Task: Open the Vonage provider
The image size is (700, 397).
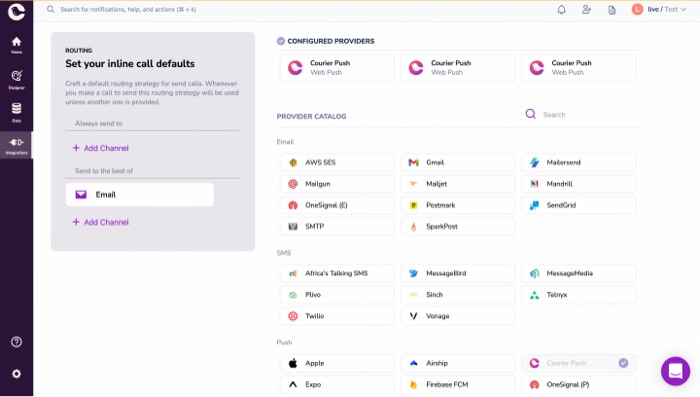Action: click(x=458, y=316)
